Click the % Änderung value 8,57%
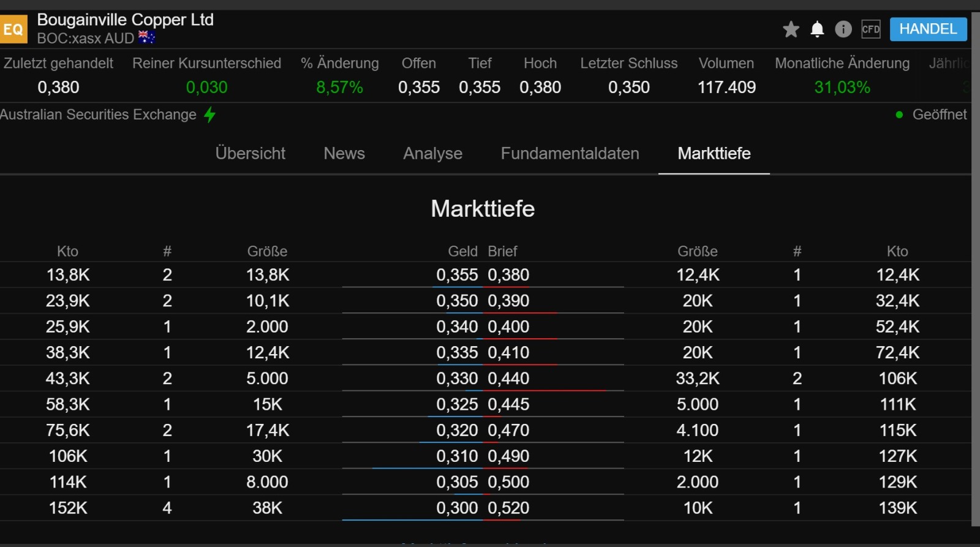The width and height of the screenshot is (980, 547). [339, 88]
